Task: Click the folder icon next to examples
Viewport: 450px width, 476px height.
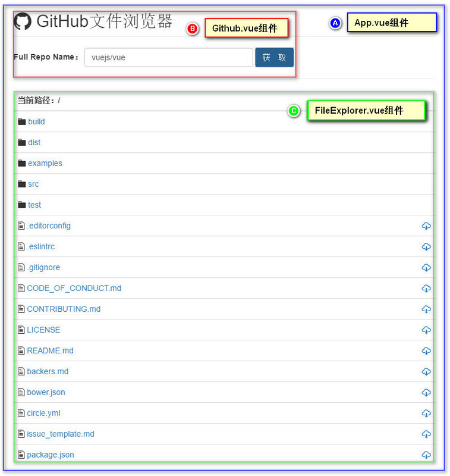Action: (22, 163)
